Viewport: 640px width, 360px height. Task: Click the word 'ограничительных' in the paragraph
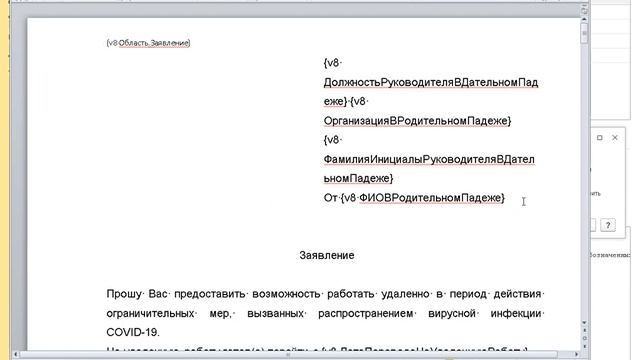click(x=150, y=313)
